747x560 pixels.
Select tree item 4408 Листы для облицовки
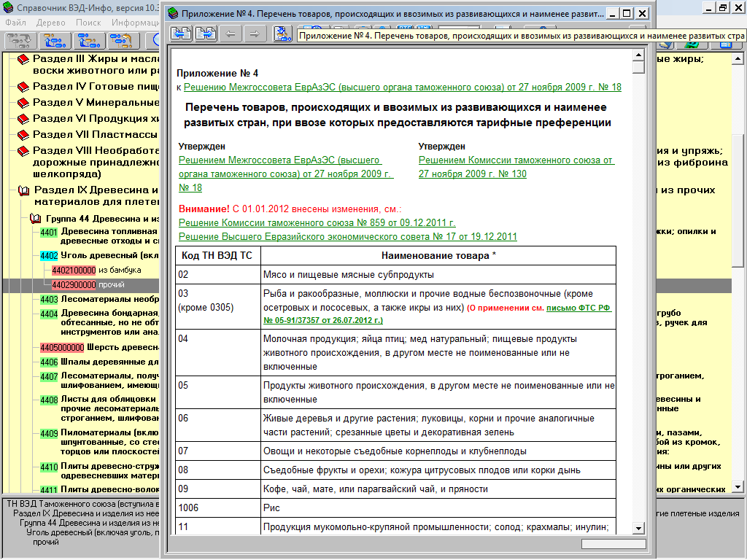click(99, 408)
